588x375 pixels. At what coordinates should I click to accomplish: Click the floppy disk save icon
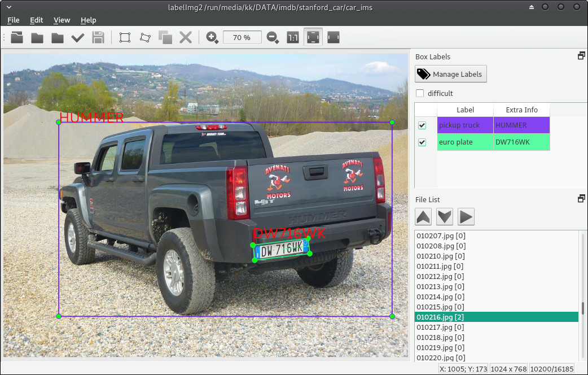point(98,37)
